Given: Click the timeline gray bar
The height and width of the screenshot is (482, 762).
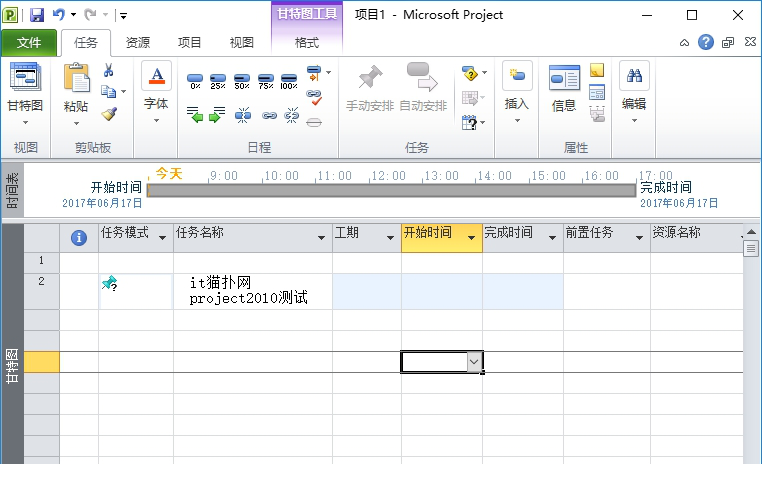Looking at the screenshot, I should click(x=391, y=190).
